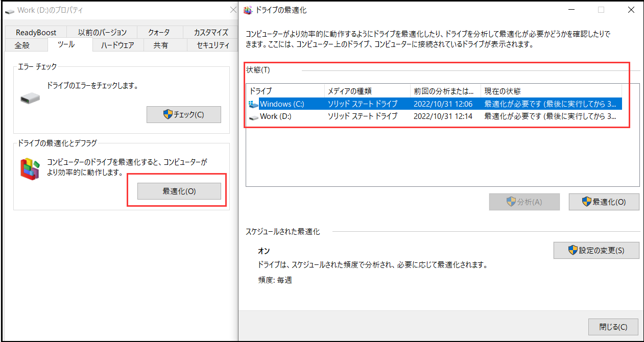Viewport: 644px width, 342px height.
Task: Select the 共有 tab
Action: (x=160, y=45)
